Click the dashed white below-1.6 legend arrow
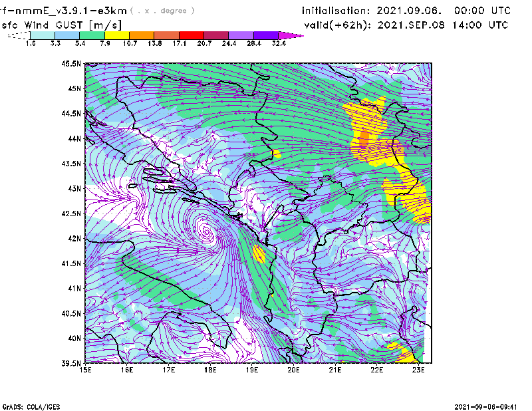 click(x=19, y=35)
